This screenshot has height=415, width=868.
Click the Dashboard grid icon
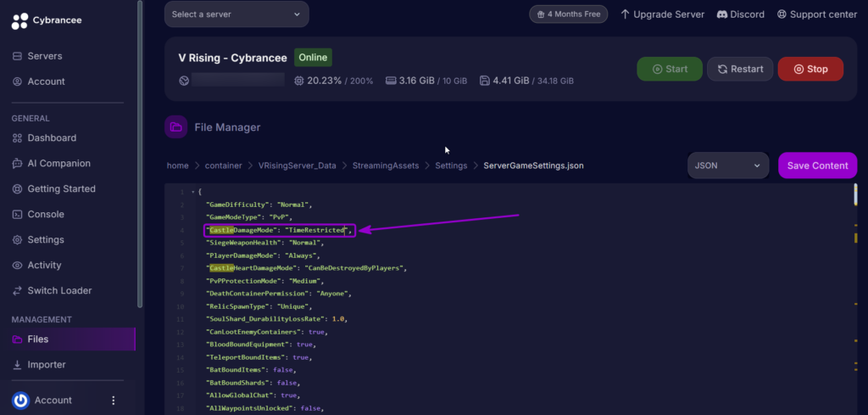(x=17, y=138)
